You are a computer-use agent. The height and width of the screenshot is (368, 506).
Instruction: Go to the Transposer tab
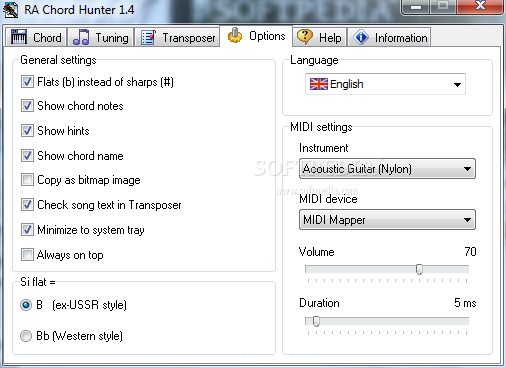pyautogui.click(x=177, y=37)
